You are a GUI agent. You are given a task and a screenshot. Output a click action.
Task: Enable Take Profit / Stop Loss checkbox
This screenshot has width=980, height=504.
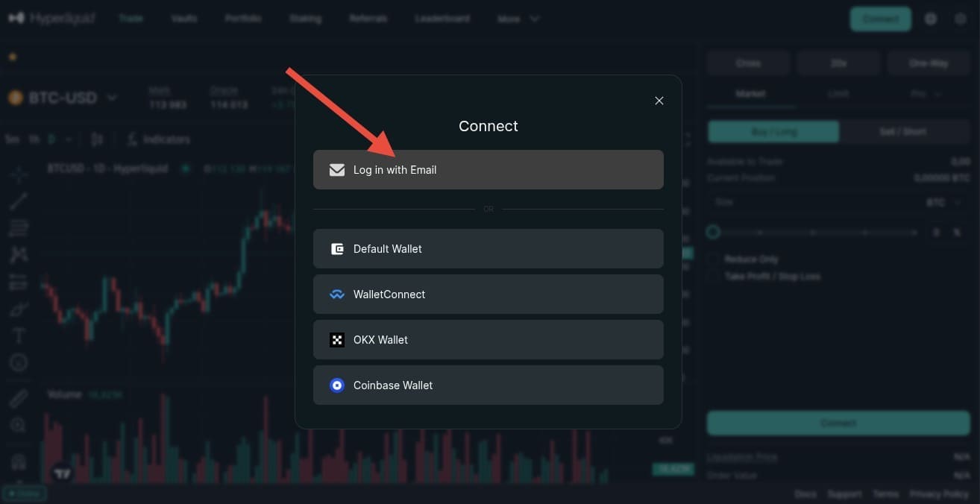[x=714, y=277]
